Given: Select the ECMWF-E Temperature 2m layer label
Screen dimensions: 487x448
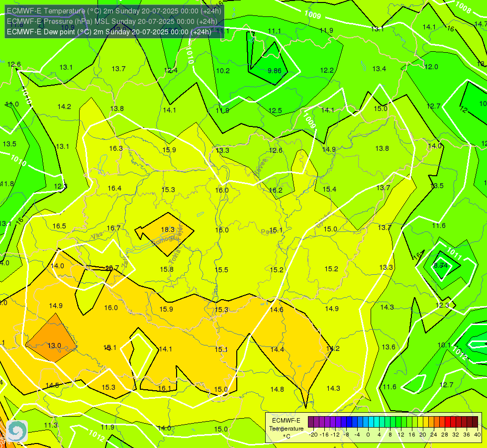Looking at the screenshot, I should [114, 11].
